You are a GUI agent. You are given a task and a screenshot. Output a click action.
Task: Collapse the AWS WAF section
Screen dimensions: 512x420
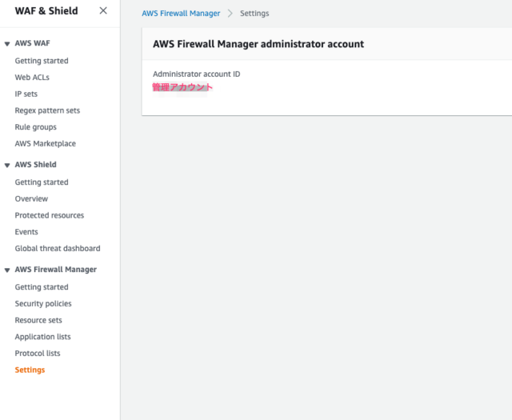[7, 44]
